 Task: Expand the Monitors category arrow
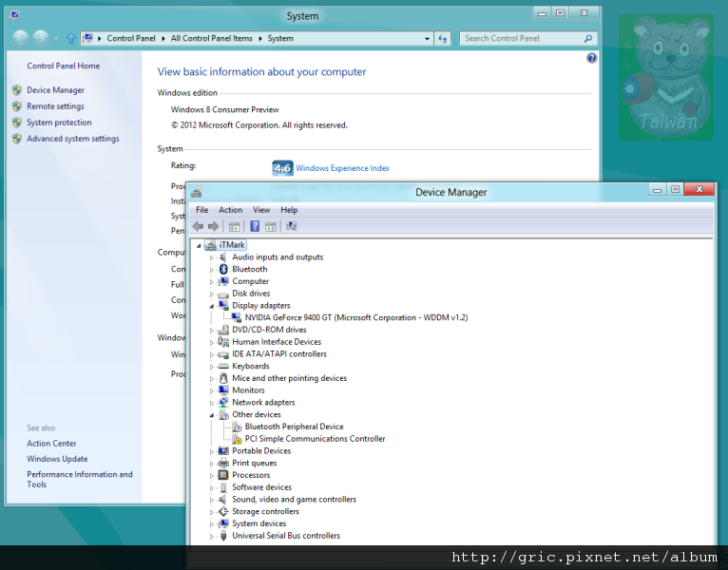click(212, 390)
